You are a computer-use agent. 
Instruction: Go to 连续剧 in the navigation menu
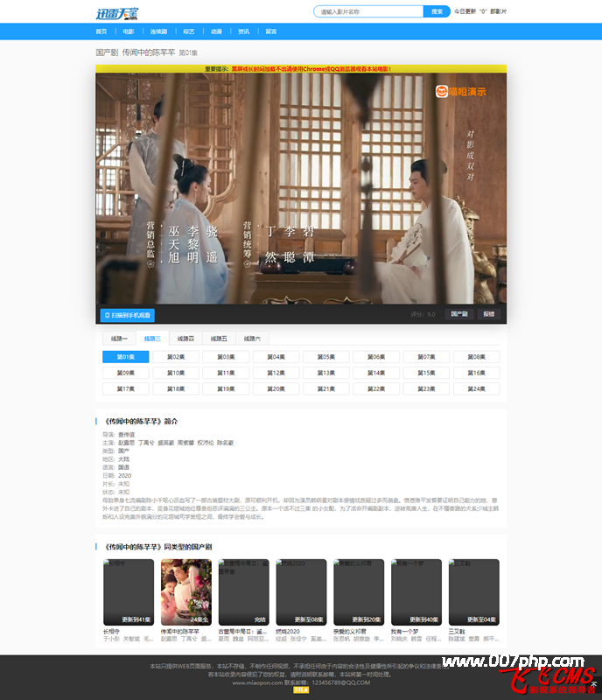tap(157, 31)
